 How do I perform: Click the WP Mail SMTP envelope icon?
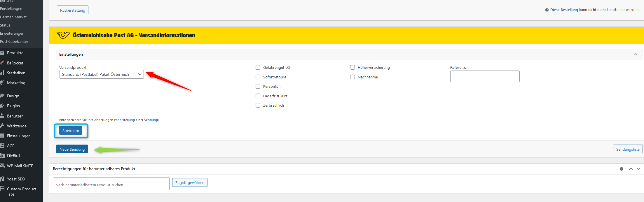pos(2,166)
